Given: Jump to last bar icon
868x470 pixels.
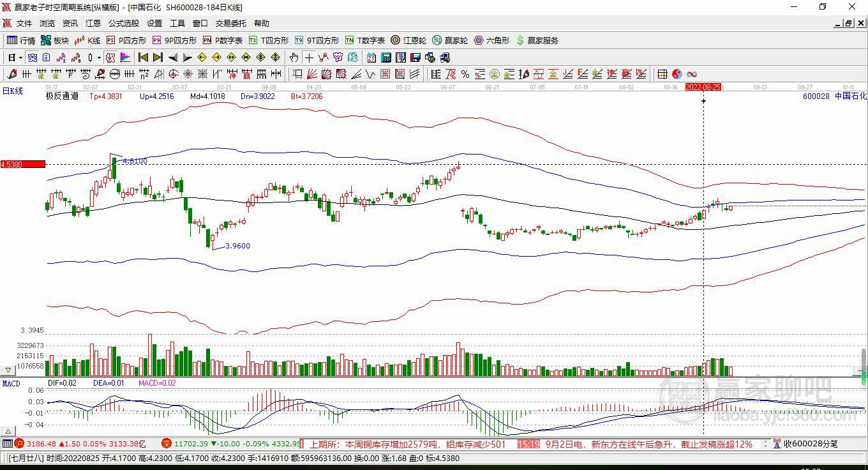Looking at the screenshot, I should click(x=158, y=57).
